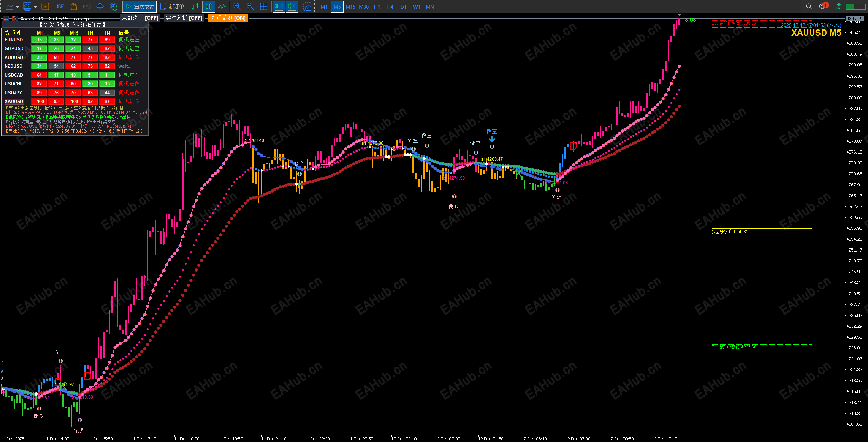Open the Signals broadcast icon
Viewport: 868px width, 442px height.
[87, 7]
